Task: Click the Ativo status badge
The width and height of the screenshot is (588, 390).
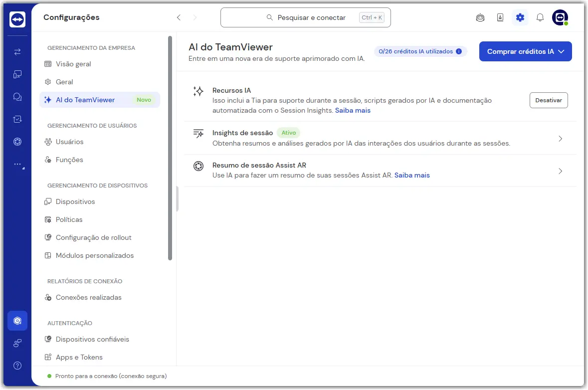Action: coord(288,133)
